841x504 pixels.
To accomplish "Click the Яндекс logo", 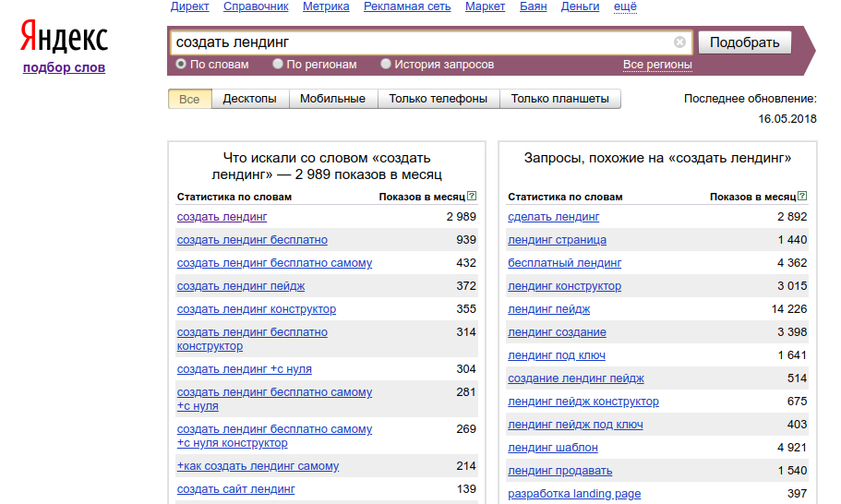I will pyautogui.click(x=65, y=39).
